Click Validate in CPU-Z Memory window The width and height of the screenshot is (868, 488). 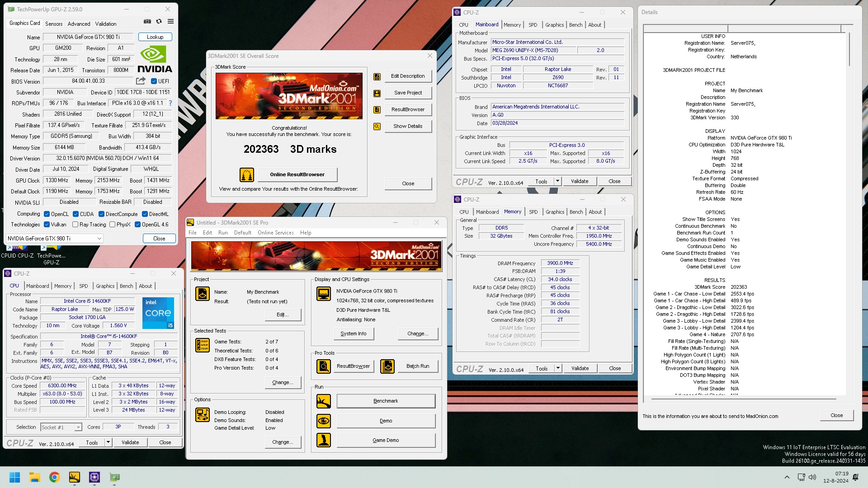[x=580, y=368]
